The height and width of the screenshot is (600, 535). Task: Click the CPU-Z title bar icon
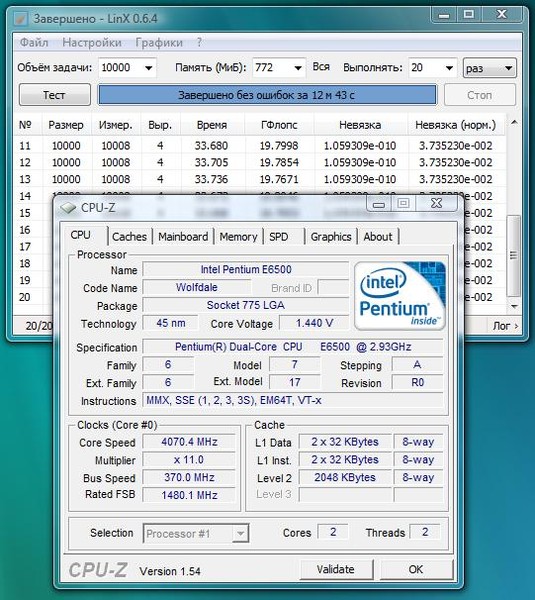pyautogui.click(x=68, y=208)
